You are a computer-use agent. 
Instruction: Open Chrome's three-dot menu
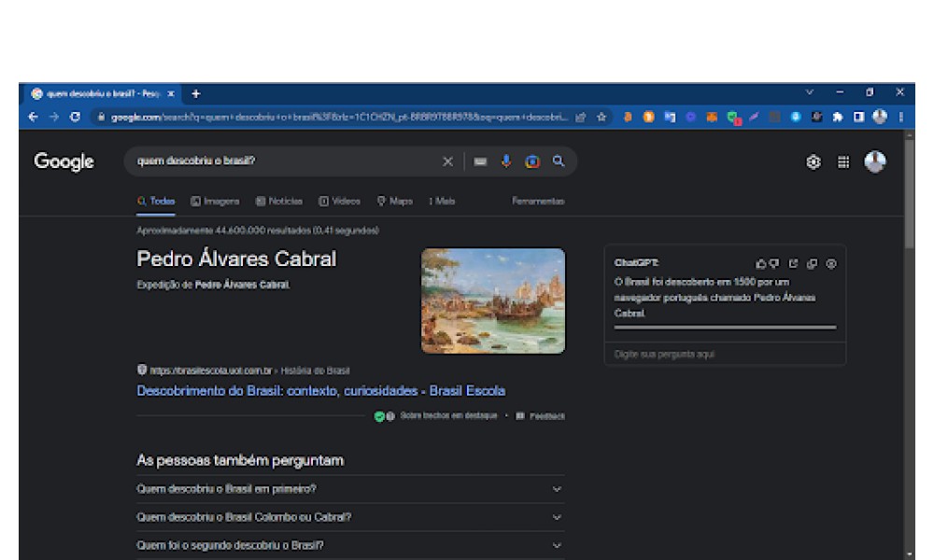[901, 118]
